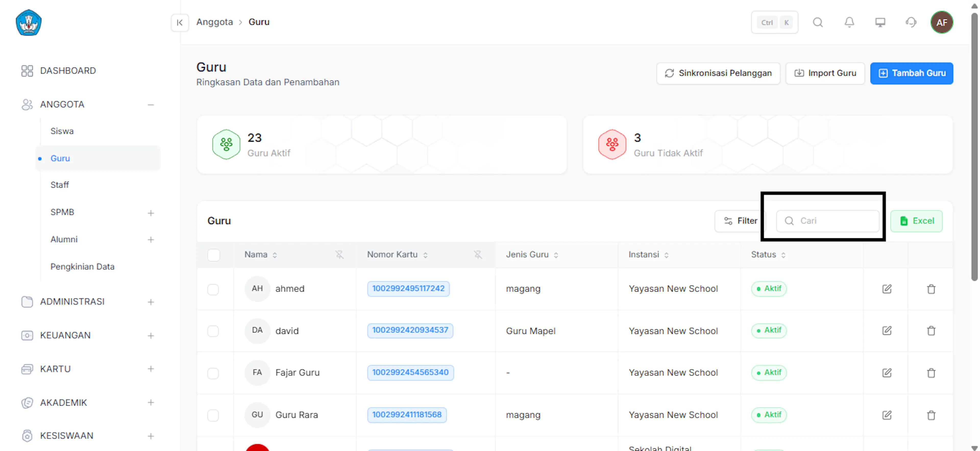Expand the KARTU menu

pos(151,369)
